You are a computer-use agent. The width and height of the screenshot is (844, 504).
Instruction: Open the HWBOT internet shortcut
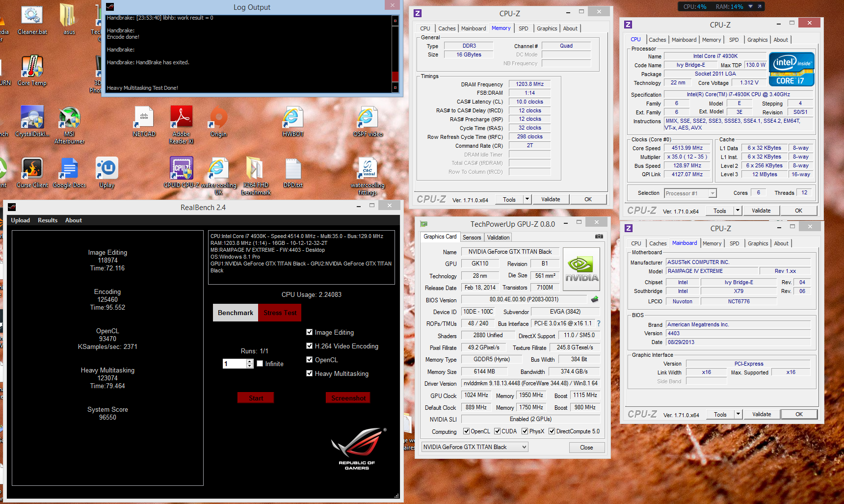click(x=293, y=122)
